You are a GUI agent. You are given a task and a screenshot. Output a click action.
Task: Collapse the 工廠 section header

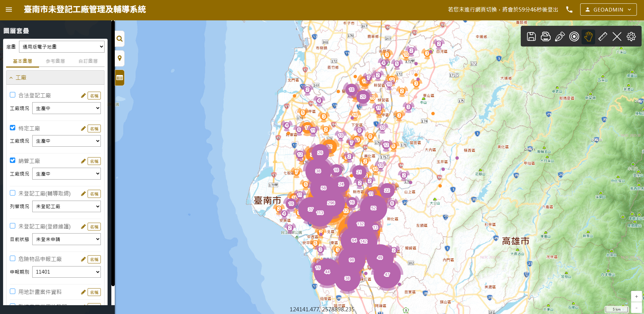(55, 78)
